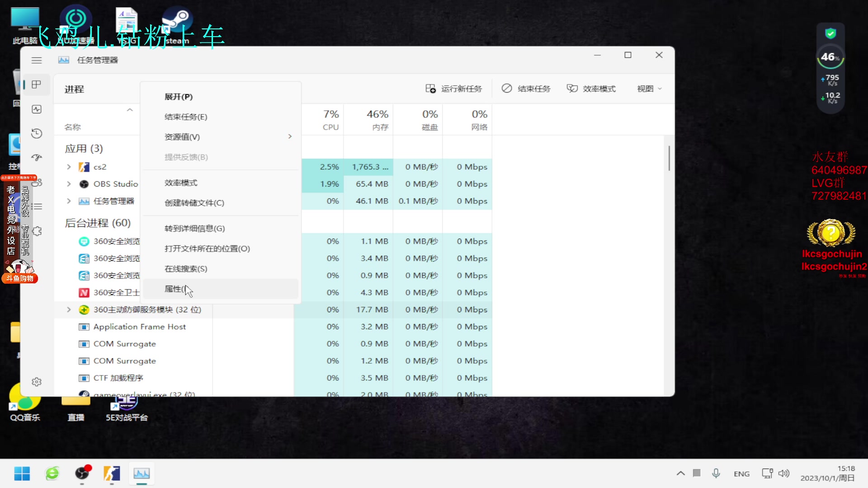The image size is (868, 488).
Task: Click the 后台进程 (60) group heading
Action: pyautogui.click(x=98, y=223)
